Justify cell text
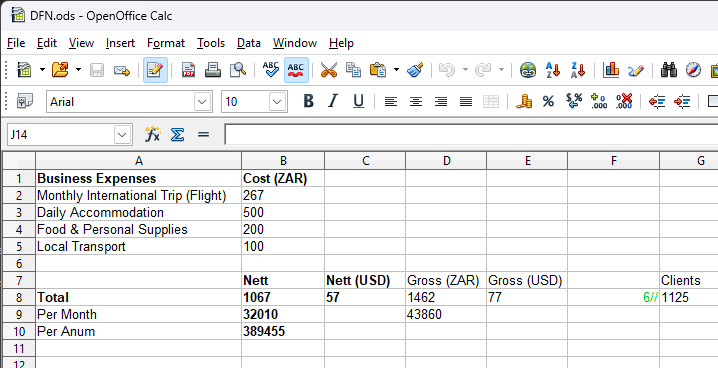The image size is (718, 368). tap(466, 102)
